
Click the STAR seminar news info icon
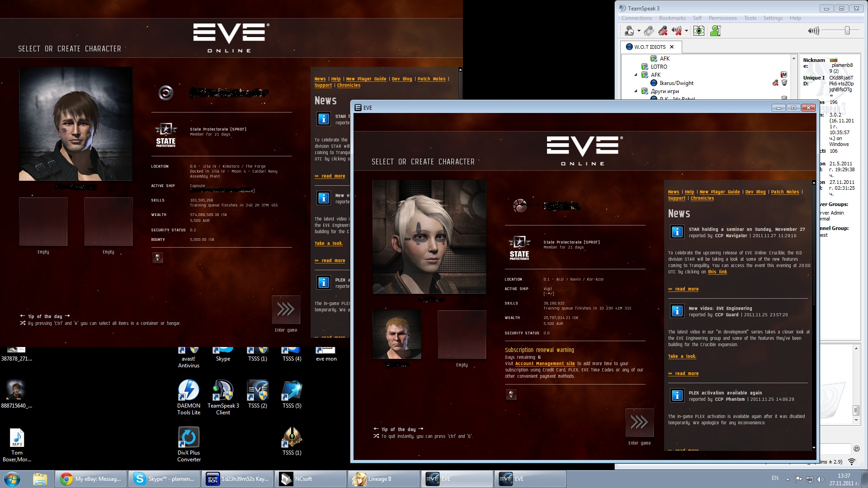click(x=677, y=232)
